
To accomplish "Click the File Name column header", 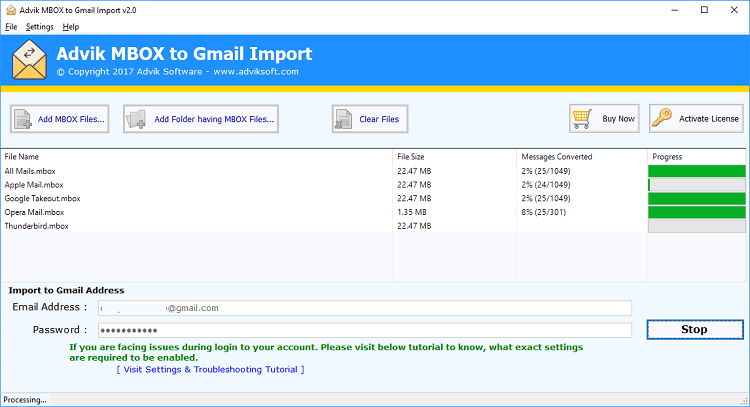I will [x=197, y=157].
